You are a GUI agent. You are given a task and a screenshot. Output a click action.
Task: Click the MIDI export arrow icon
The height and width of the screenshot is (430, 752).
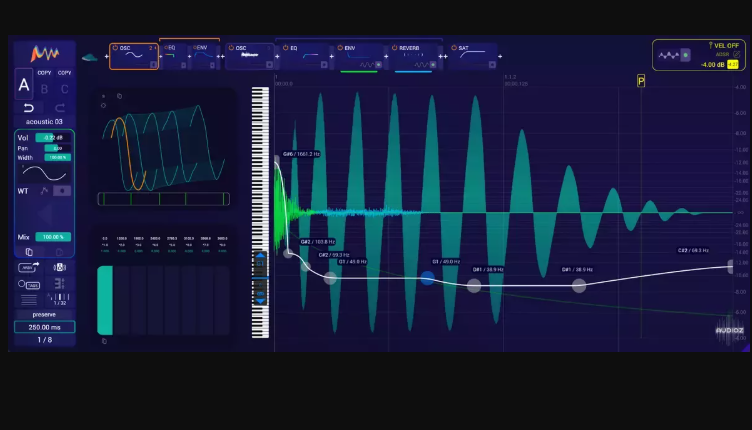[x=29, y=267]
